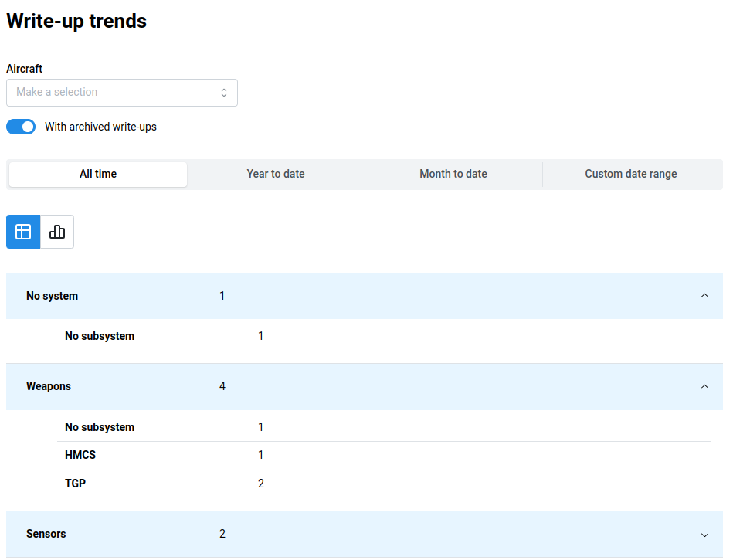Select the All time tab
This screenshot has height=560, width=733.
98,175
